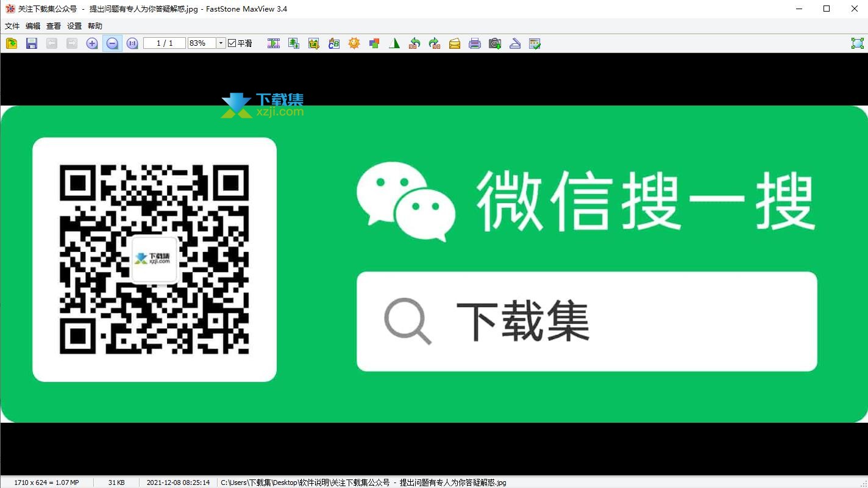This screenshot has width=868, height=488.
Task: Acquire an image from the scanner icon
Action: [515, 43]
